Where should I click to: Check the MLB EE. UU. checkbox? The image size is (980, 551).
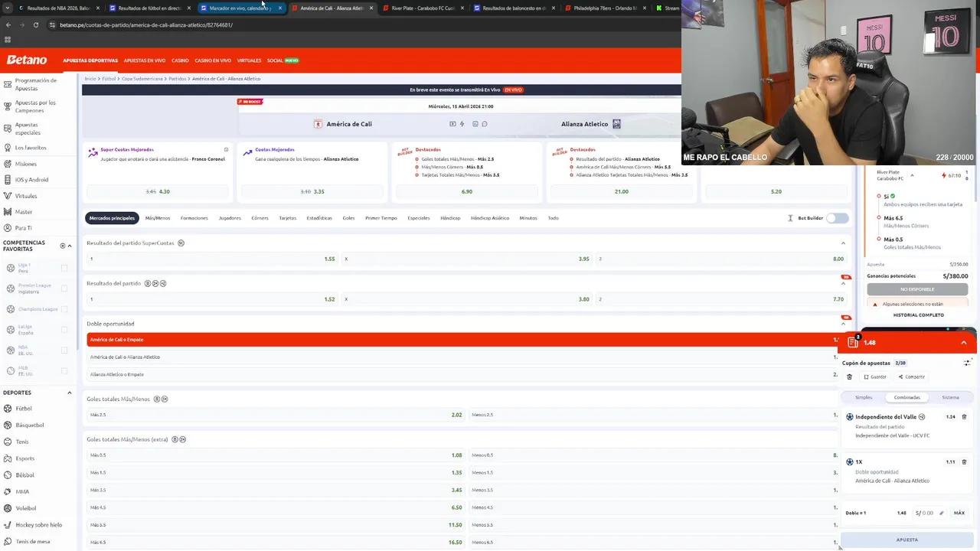pyautogui.click(x=64, y=371)
